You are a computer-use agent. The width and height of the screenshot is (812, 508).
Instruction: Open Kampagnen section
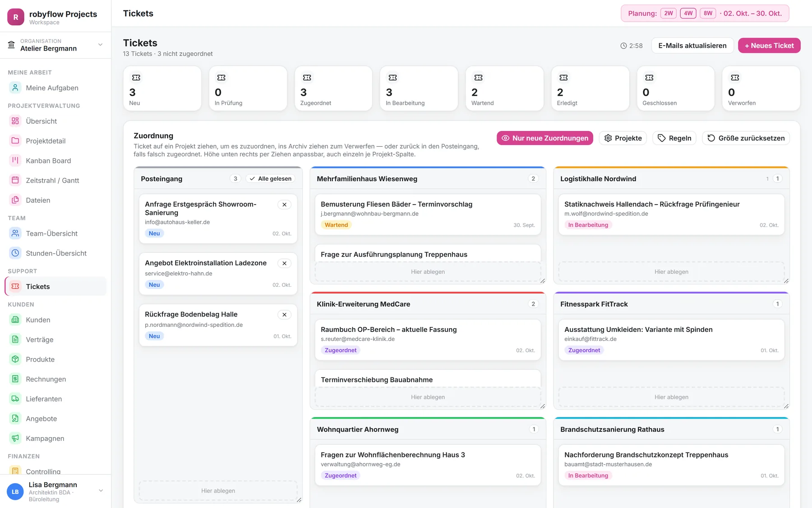[x=55, y=438]
